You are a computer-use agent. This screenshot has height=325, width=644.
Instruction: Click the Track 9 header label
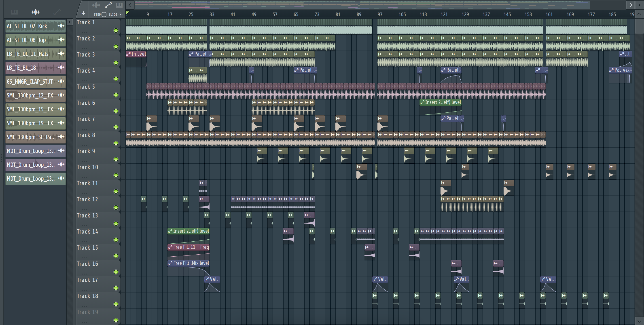click(x=86, y=151)
